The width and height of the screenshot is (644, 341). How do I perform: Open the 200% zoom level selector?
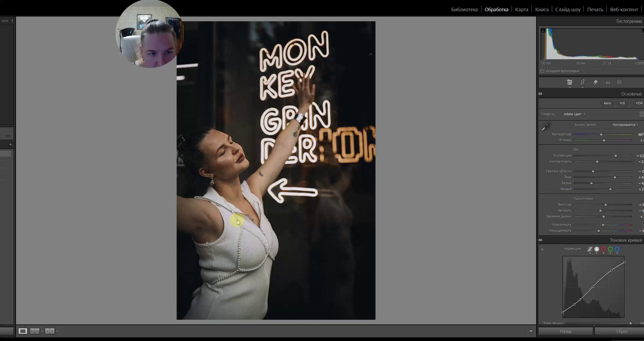pyautogui.click(x=7, y=21)
